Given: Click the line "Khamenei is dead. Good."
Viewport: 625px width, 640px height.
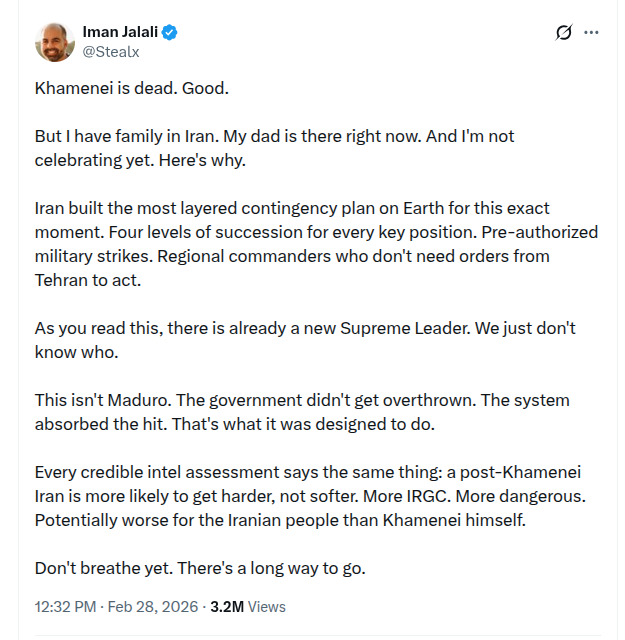Looking at the screenshot, I should point(132,88).
